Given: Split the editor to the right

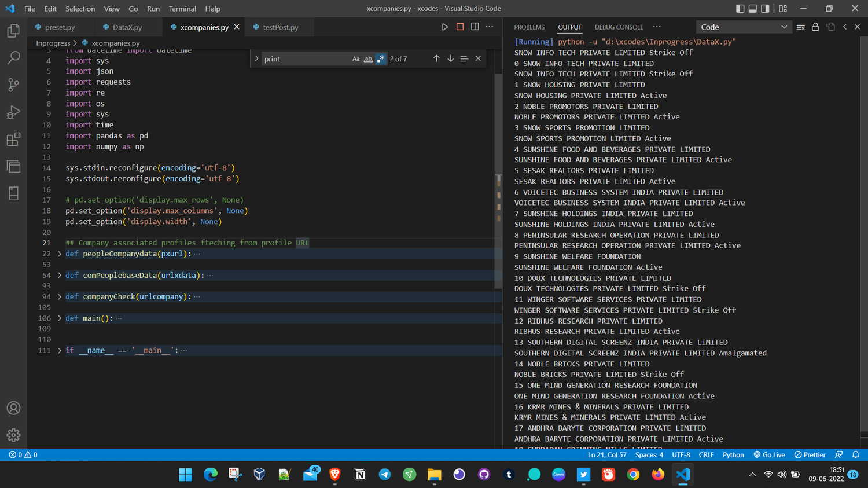Looking at the screenshot, I should coord(475,27).
